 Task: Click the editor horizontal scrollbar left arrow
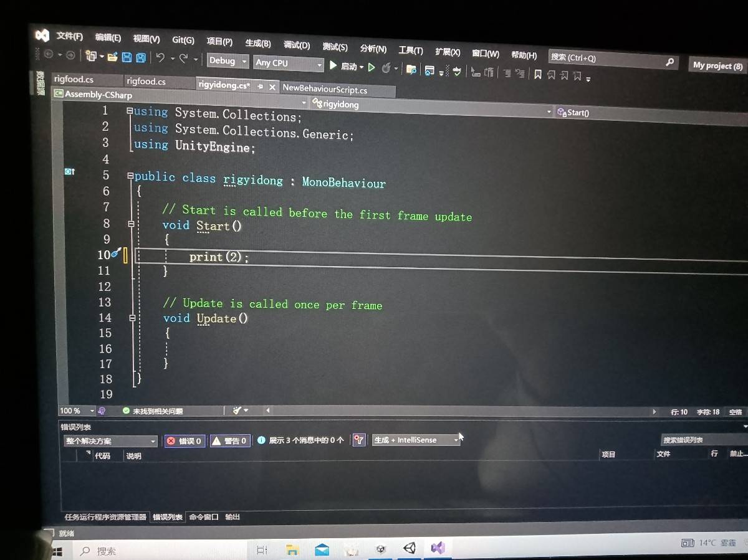coord(267,411)
